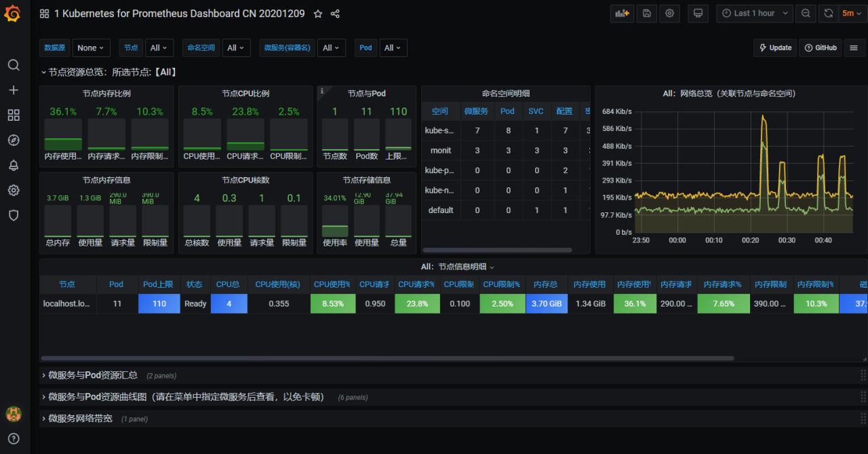Toggle the cycle view mode monitor icon
The image size is (868, 454).
[x=698, y=13]
